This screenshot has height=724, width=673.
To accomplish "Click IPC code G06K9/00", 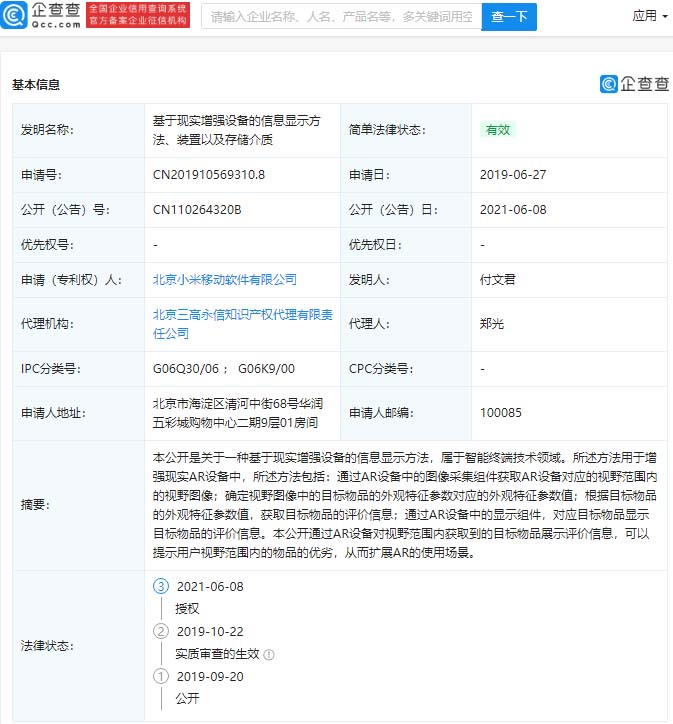I will click(266, 369).
